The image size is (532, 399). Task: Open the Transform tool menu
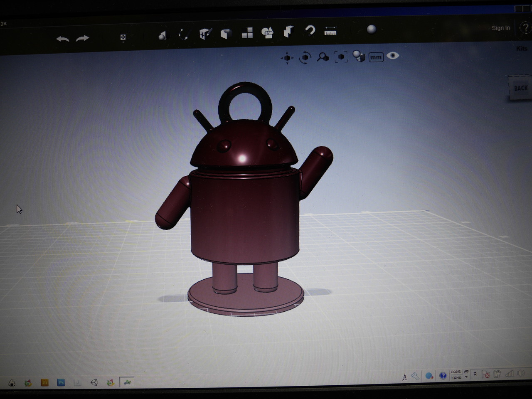point(123,38)
